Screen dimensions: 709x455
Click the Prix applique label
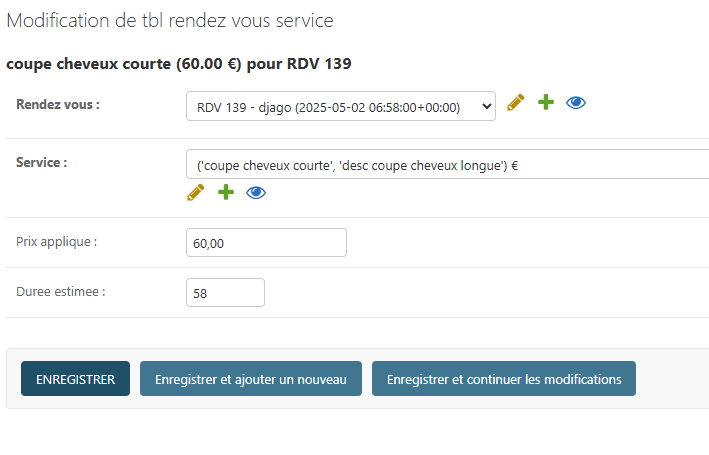point(57,242)
